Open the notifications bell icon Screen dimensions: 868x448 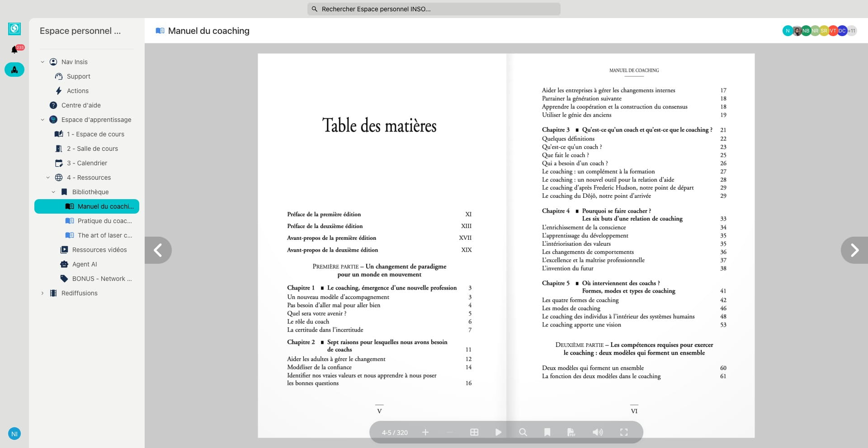(x=14, y=50)
